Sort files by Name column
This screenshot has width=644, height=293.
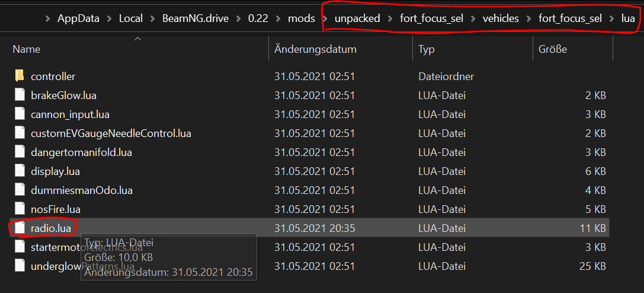click(x=26, y=49)
